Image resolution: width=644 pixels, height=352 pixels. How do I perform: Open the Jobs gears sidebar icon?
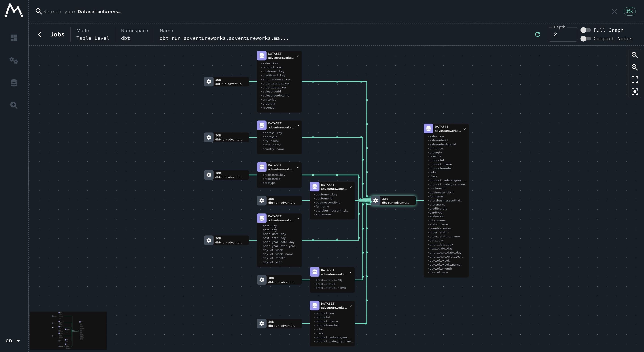[14, 60]
